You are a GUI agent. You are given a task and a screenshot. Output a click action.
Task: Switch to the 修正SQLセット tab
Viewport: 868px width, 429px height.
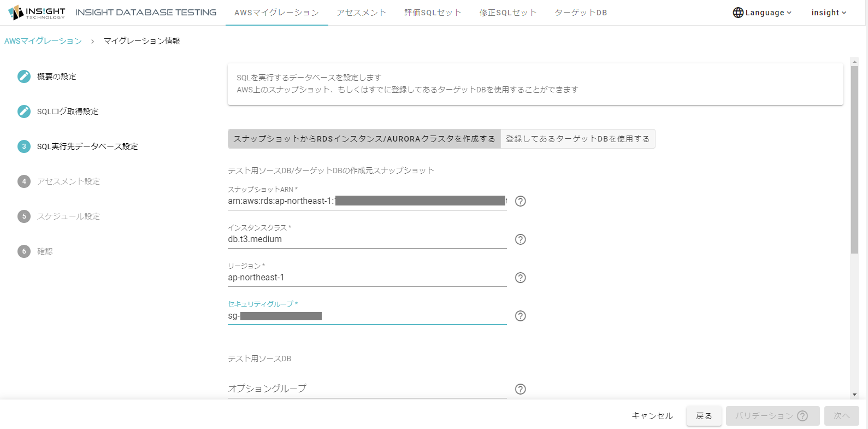tap(508, 13)
